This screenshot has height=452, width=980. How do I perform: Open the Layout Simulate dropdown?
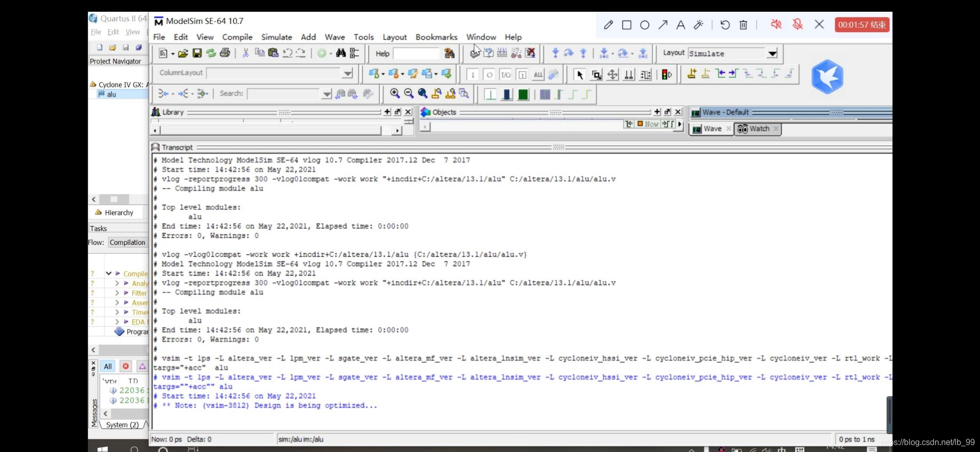(772, 54)
